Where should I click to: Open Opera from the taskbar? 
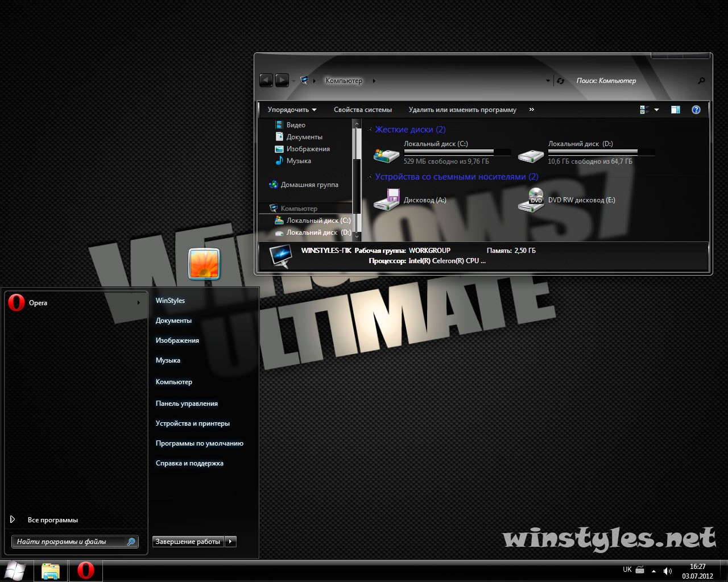pyautogui.click(x=86, y=571)
